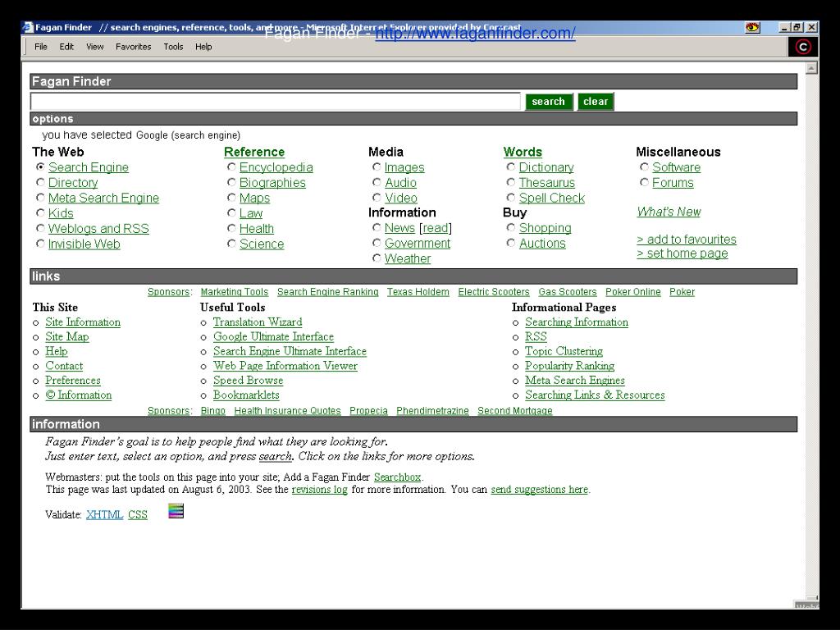Select the Directory radio button
840x630 pixels.
point(40,183)
